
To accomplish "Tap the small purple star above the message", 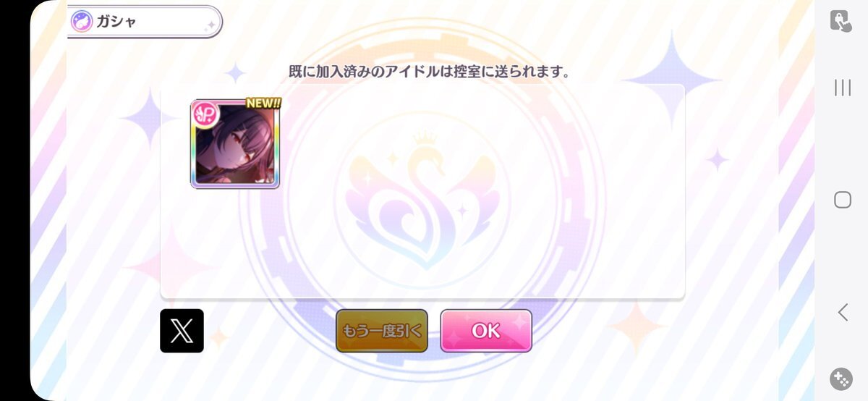I will tap(235, 72).
